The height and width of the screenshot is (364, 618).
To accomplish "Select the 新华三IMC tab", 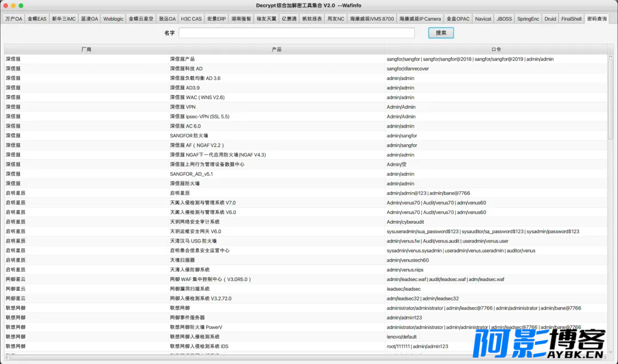I will tap(64, 18).
